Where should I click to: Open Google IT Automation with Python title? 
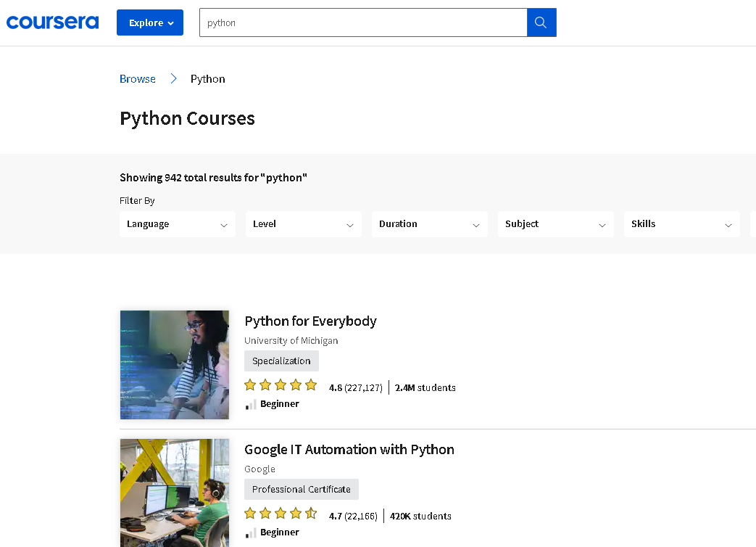tap(349, 449)
